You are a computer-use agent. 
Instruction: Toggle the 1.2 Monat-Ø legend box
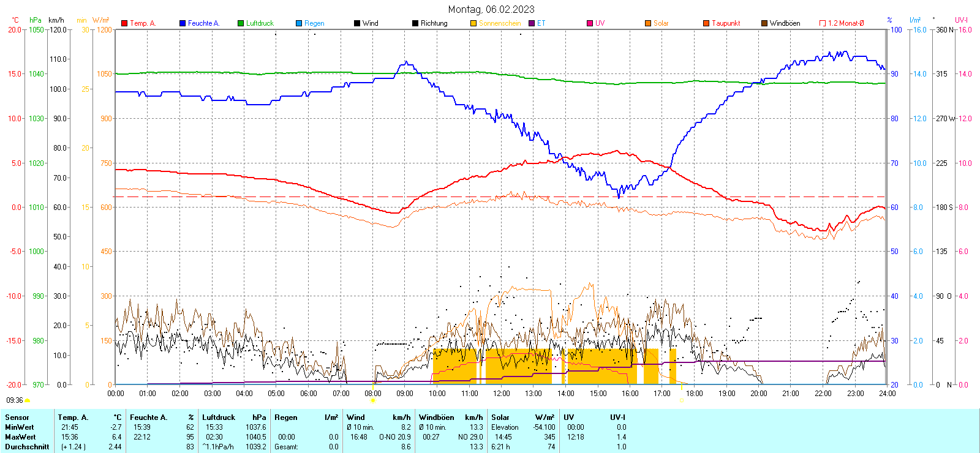click(823, 23)
